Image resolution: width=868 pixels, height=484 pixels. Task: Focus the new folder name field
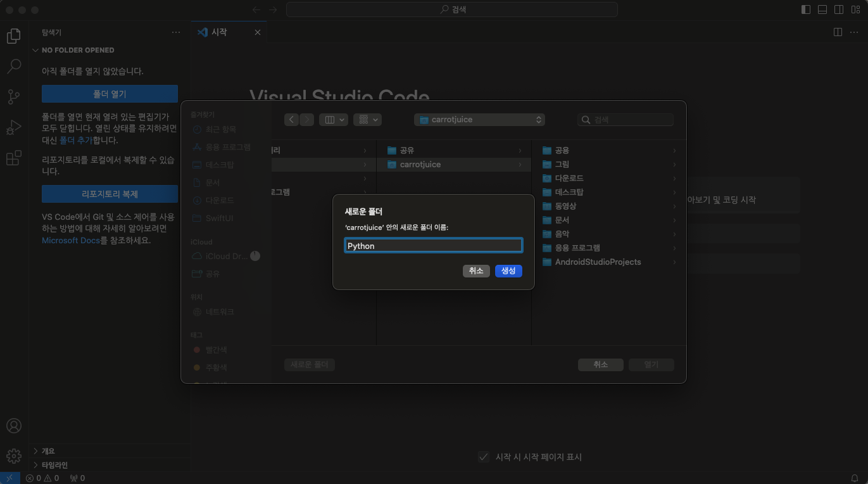[434, 246]
